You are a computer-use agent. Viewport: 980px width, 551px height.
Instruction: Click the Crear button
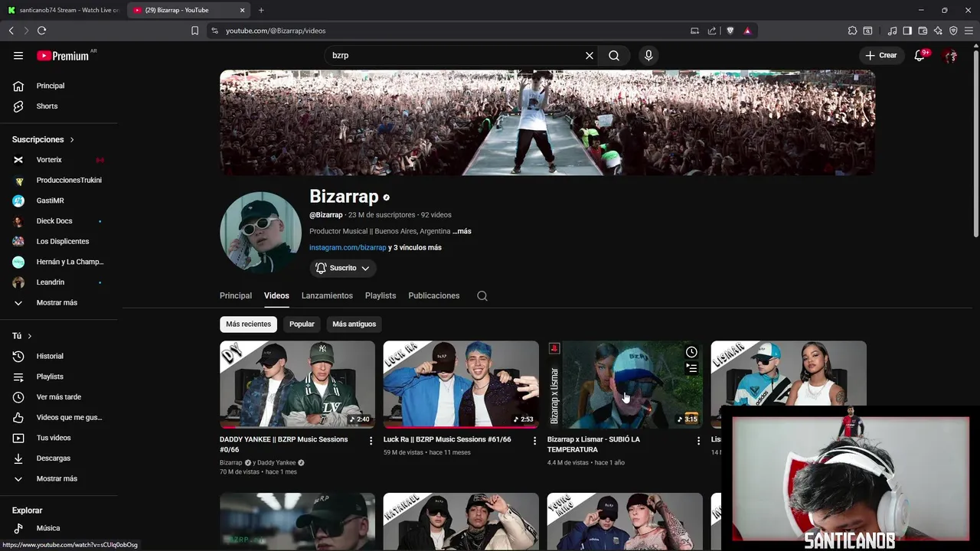click(880, 55)
